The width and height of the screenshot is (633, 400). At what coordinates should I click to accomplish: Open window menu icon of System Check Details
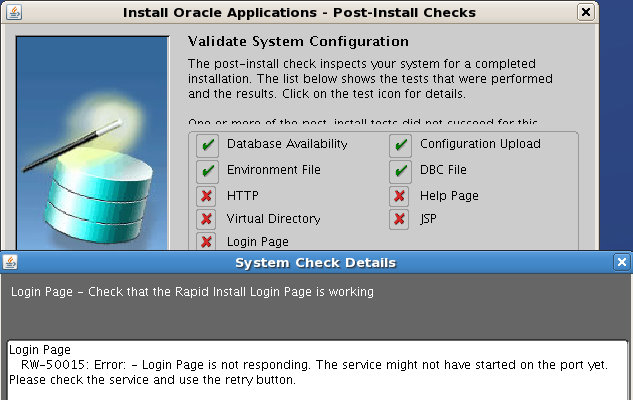[10, 262]
